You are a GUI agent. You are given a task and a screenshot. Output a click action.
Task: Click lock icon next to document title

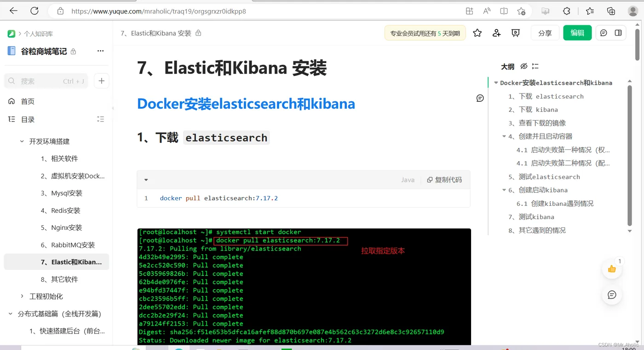click(x=198, y=33)
